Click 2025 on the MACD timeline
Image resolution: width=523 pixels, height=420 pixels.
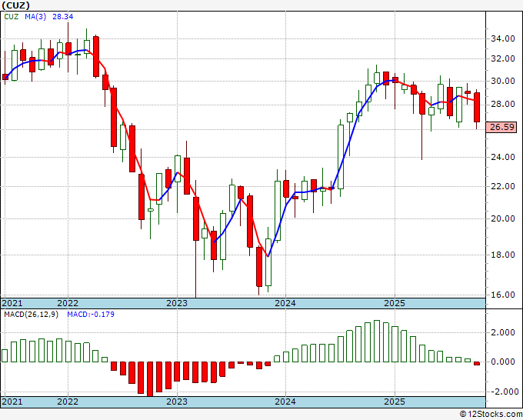395,402
